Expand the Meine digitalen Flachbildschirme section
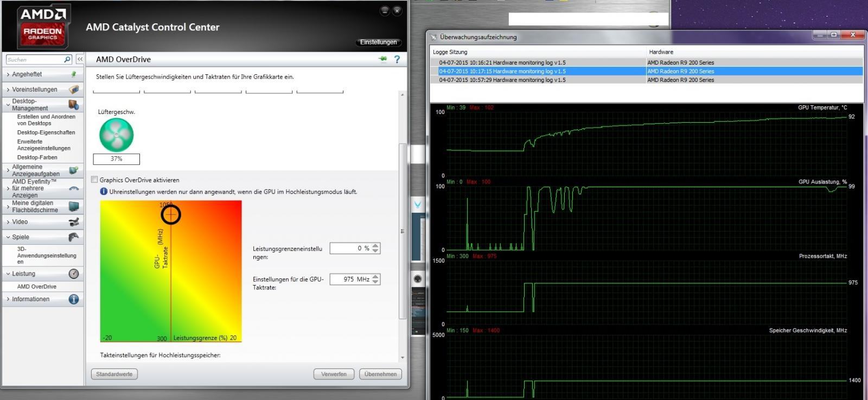Viewport: 868px width, 400px height. (x=8, y=206)
